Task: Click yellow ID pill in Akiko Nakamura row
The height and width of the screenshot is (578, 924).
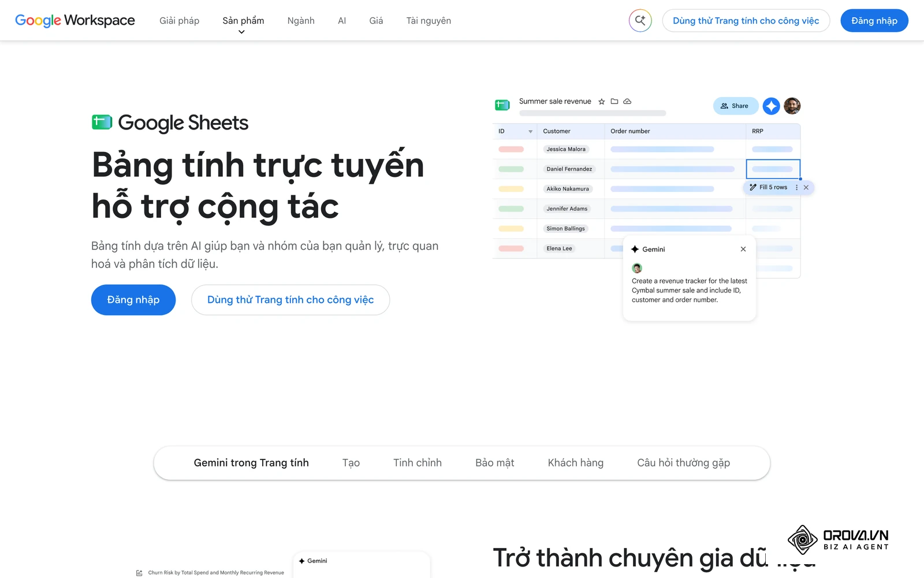Action: coord(511,189)
